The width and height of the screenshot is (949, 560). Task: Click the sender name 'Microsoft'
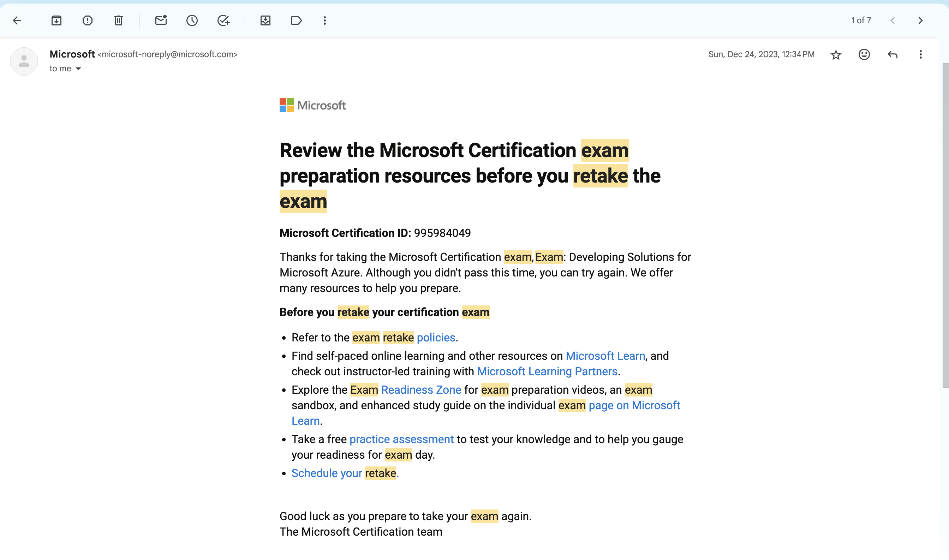72,54
